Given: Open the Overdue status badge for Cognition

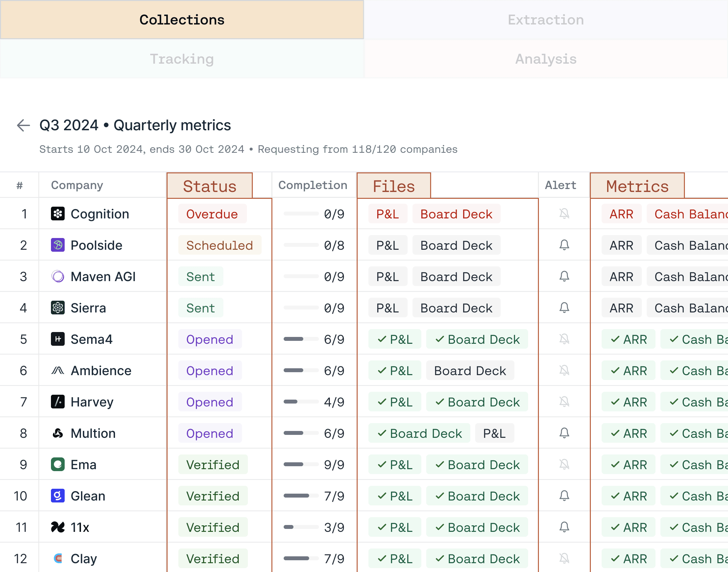Looking at the screenshot, I should pyautogui.click(x=212, y=214).
